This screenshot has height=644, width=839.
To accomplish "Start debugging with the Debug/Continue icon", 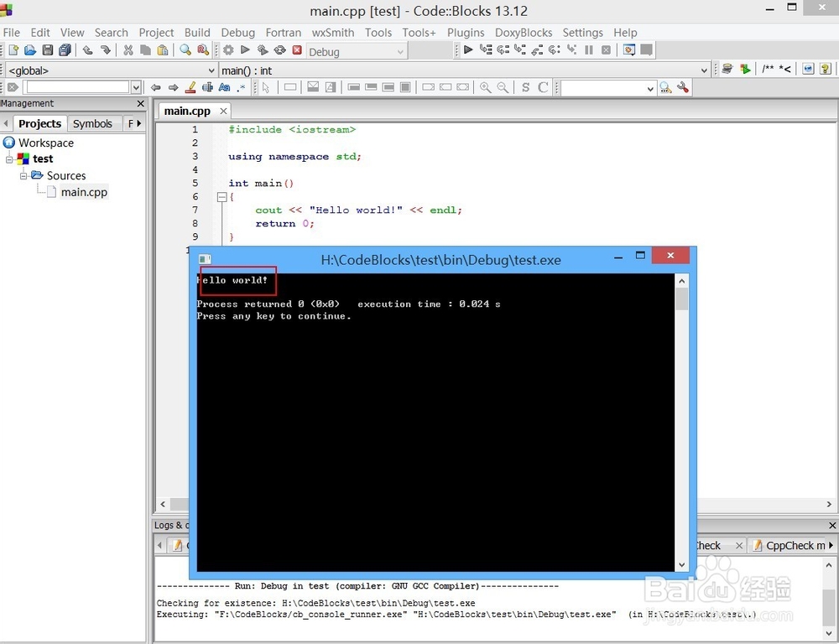I will click(x=468, y=49).
